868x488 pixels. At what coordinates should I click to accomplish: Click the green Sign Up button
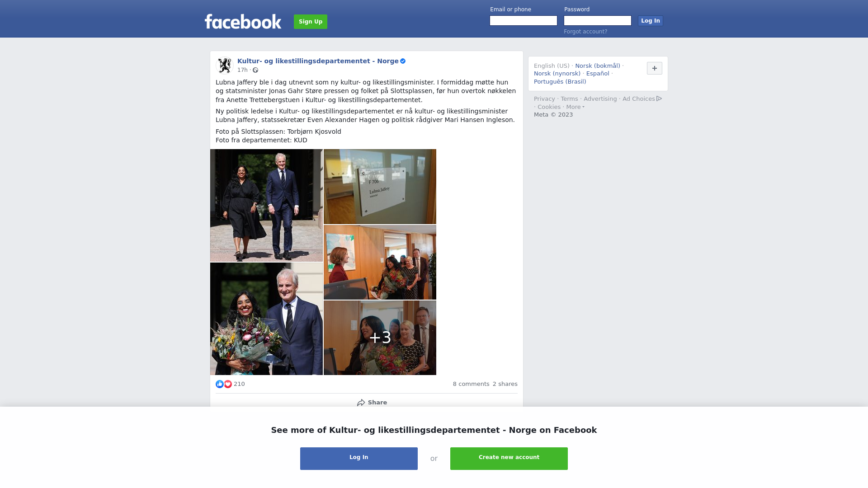click(x=311, y=22)
